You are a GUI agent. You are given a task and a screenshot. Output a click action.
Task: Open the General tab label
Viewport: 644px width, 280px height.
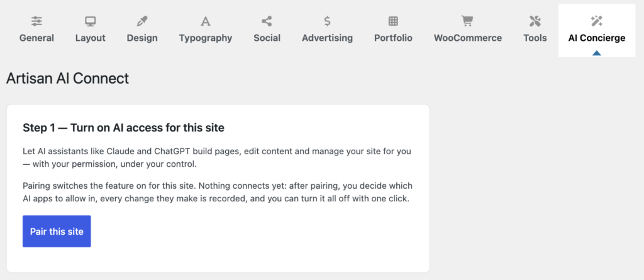(x=36, y=38)
